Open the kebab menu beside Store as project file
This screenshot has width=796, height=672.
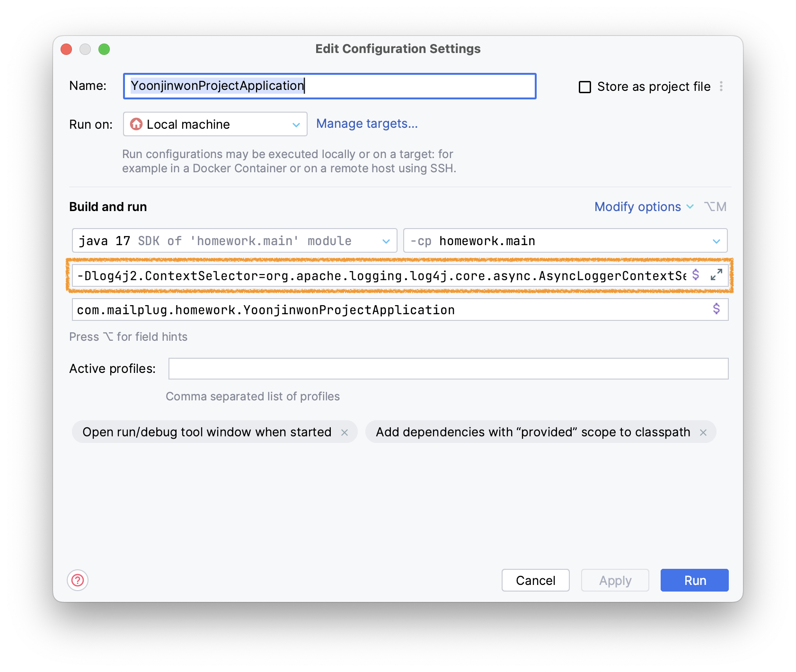[x=721, y=86]
